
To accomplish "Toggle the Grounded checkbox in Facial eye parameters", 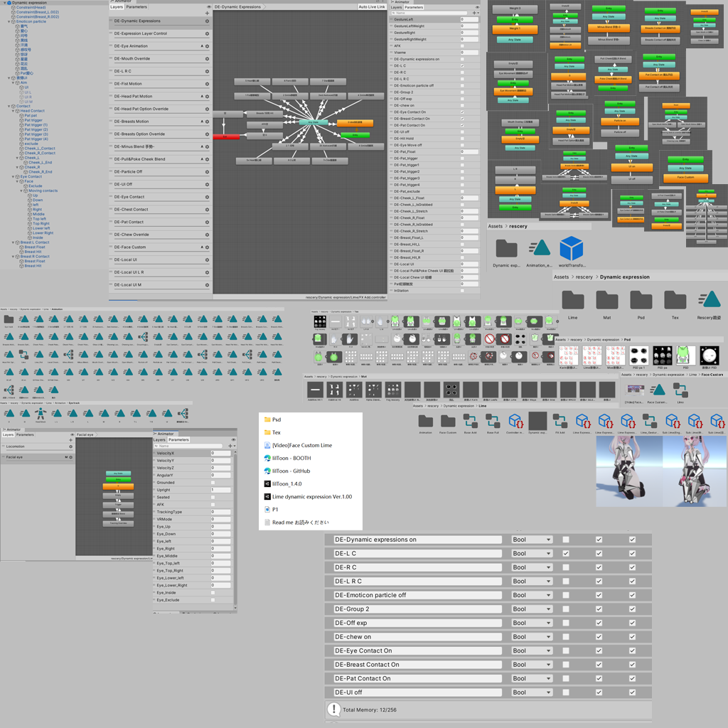I will [x=213, y=483].
